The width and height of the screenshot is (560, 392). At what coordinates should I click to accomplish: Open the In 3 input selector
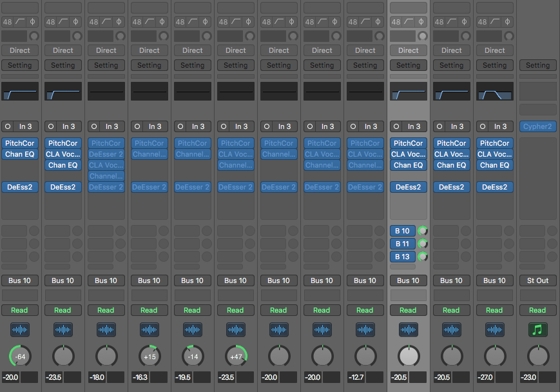pyautogui.click(x=24, y=126)
